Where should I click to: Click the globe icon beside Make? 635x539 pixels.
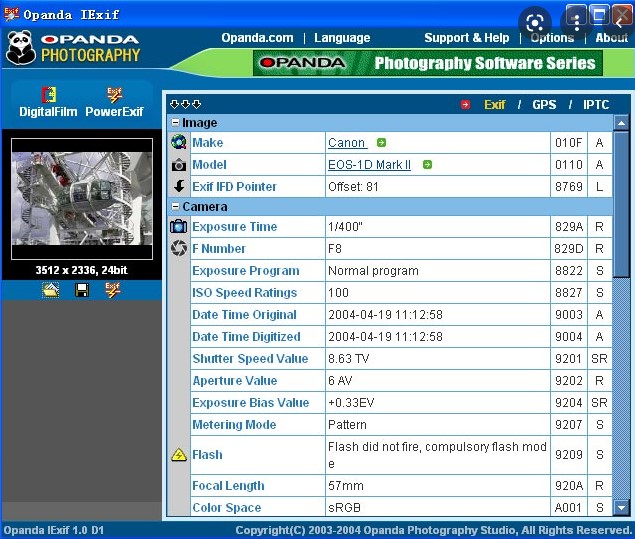point(179,143)
